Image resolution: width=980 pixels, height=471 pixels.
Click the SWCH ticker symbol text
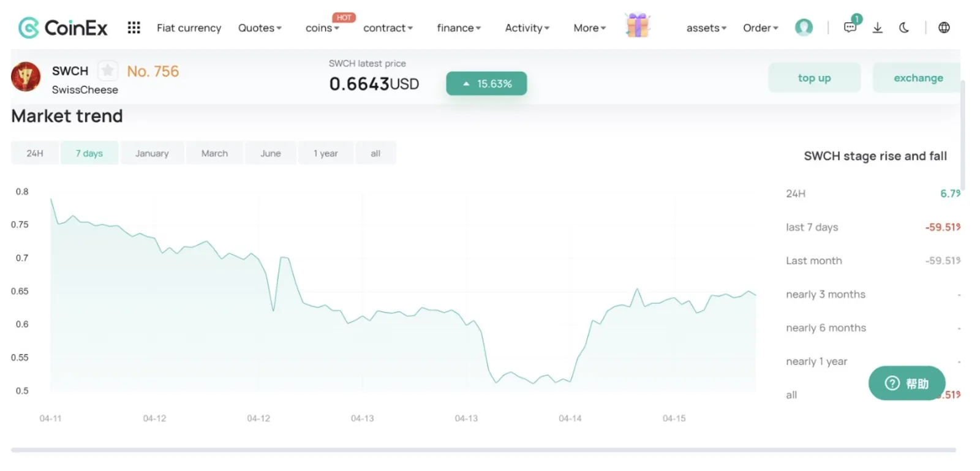point(70,71)
